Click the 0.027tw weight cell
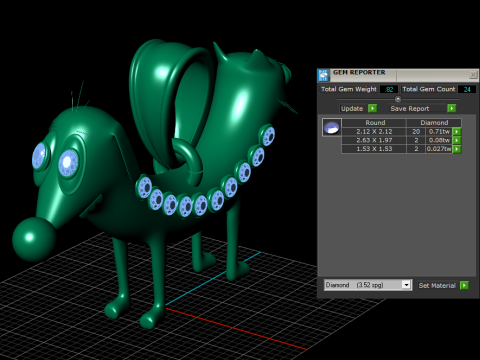This screenshot has height=360, width=480. point(439,149)
